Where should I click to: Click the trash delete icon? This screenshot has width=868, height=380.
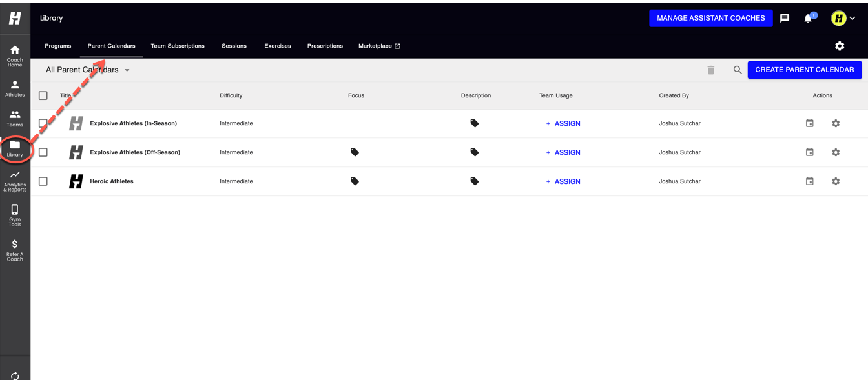click(711, 70)
